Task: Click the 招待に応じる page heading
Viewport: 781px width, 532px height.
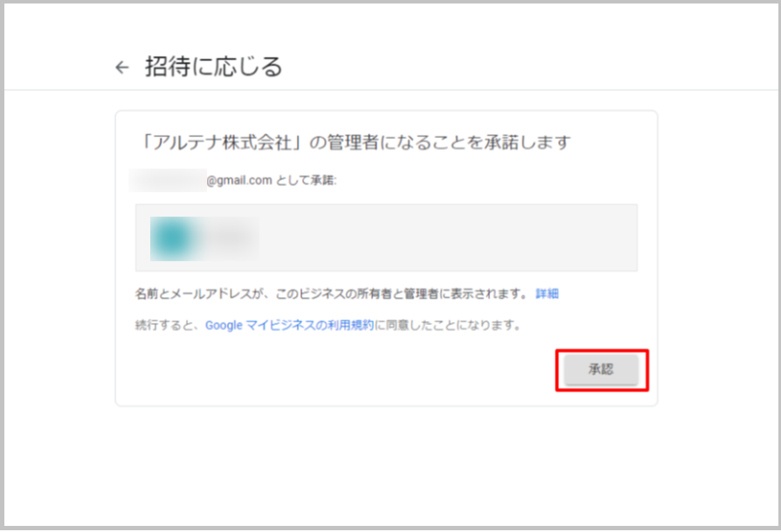Action: pyautogui.click(x=214, y=66)
